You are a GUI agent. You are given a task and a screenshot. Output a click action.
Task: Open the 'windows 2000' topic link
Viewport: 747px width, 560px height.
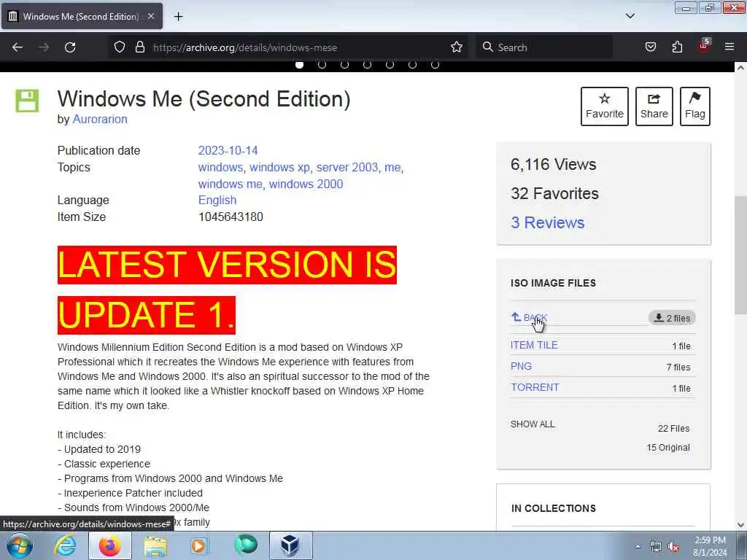click(306, 184)
